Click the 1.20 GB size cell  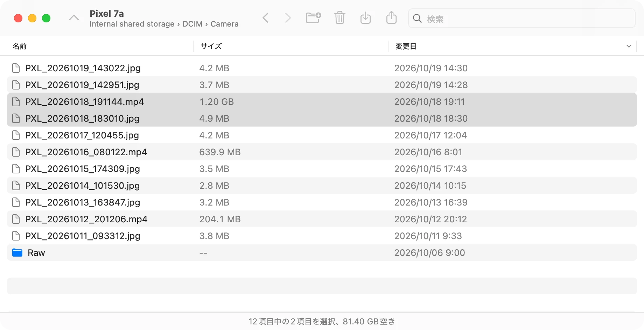click(x=217, y=102)
